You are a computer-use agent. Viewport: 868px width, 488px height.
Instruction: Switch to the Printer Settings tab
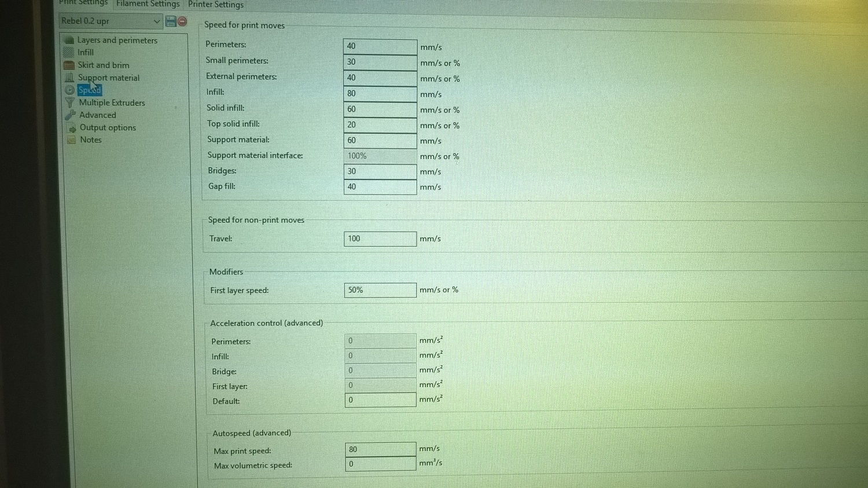point(216,5)
